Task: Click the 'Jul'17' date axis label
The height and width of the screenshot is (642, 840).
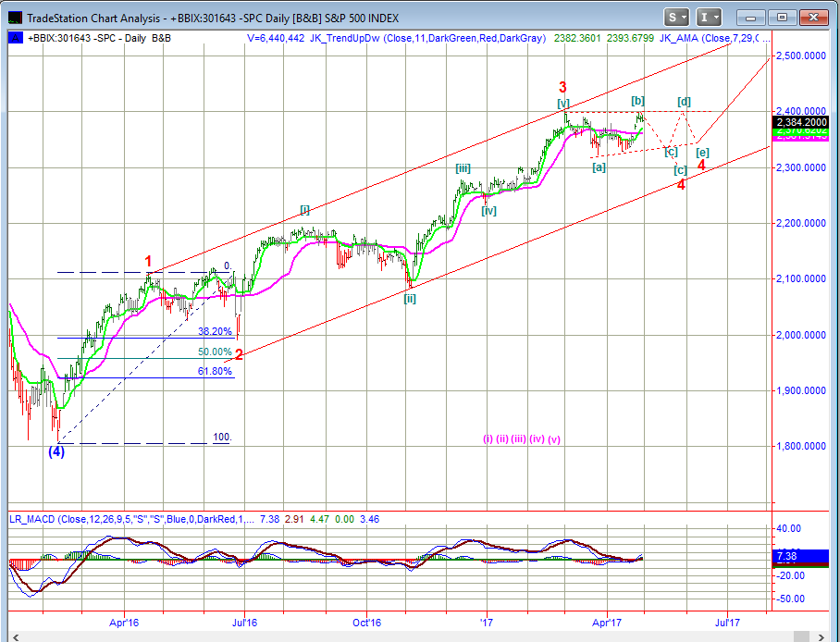Action: coord(727,623)
